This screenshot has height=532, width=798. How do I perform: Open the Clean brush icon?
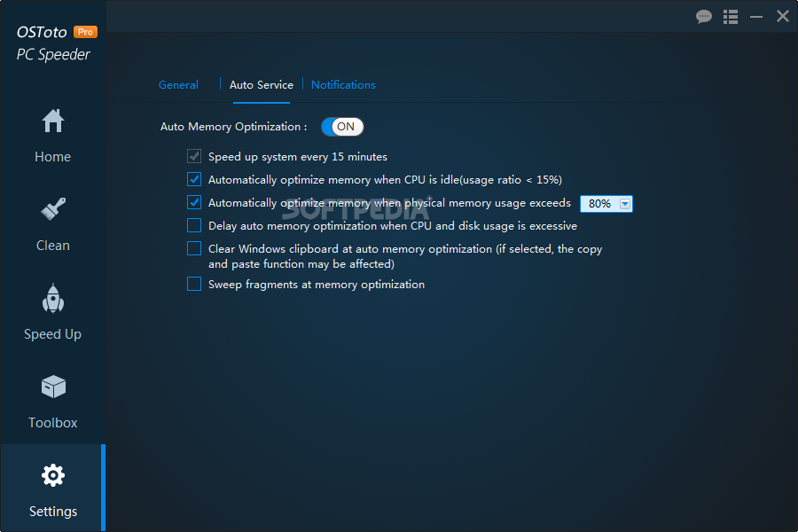[53, 209]
